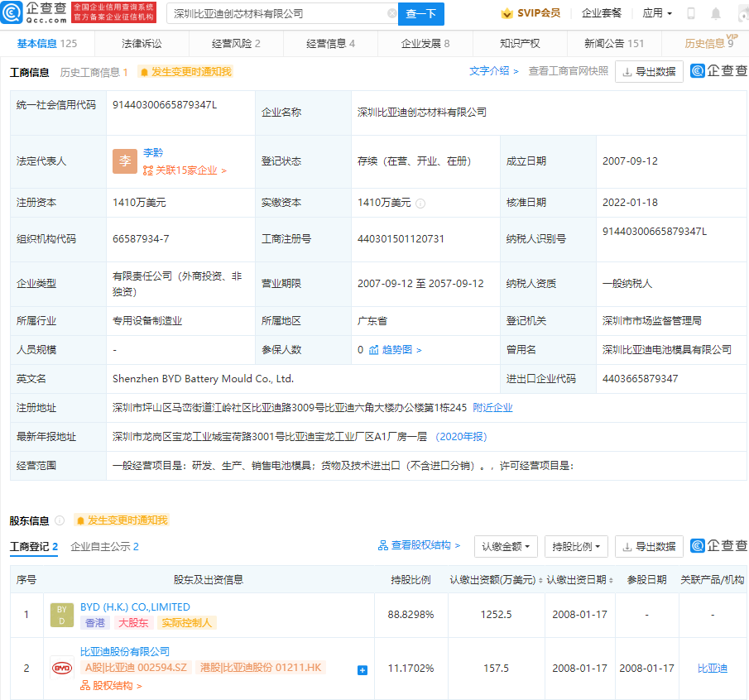Open the 认缴金额 filter dropdown
The height and width of the screenshot is (700, 749).
(x=506, y=547)
